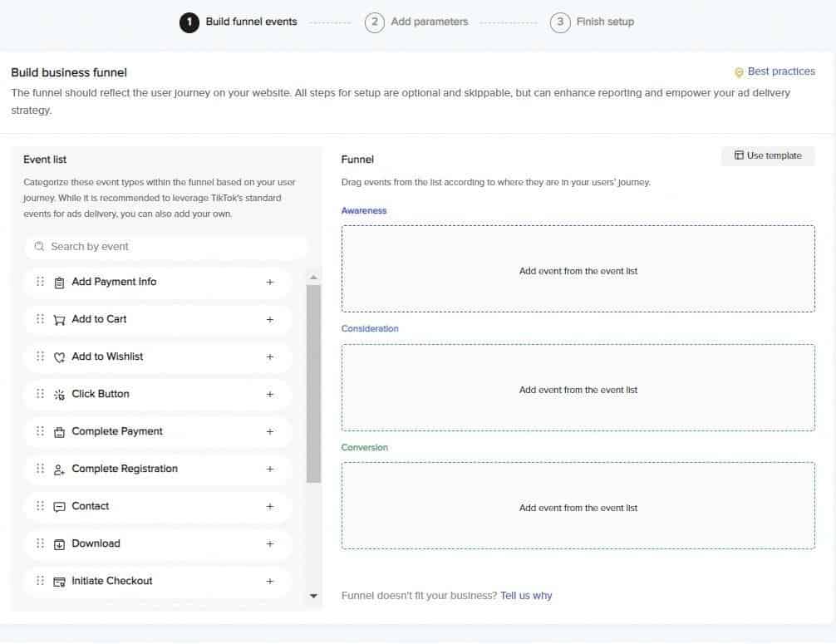Click the Complete Registration user icon

point(59,469)
